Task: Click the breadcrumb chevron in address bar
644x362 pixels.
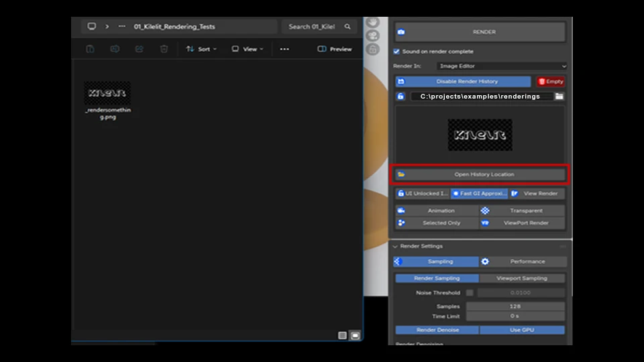Action: coord(107,27)
